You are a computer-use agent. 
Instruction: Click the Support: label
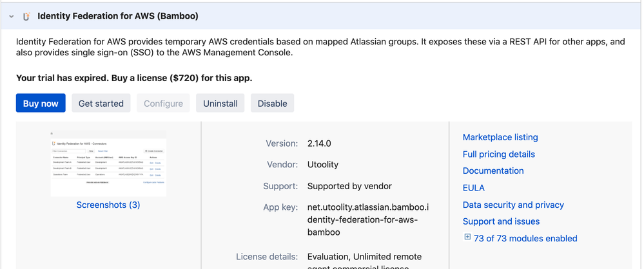pos(280,186)
